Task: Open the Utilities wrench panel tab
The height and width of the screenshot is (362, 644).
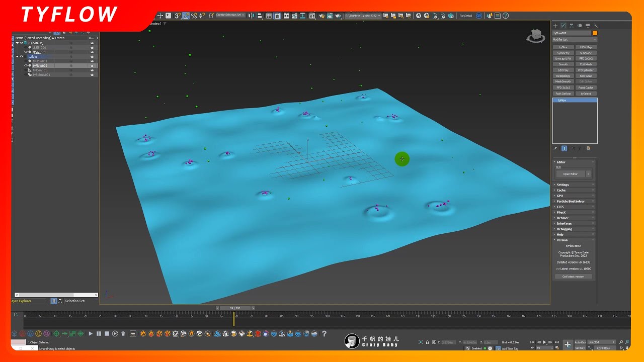Action: coord(596,26)
